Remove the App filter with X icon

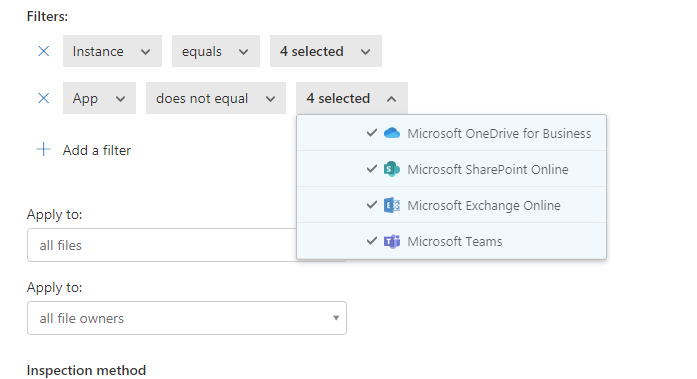(44, 98)
